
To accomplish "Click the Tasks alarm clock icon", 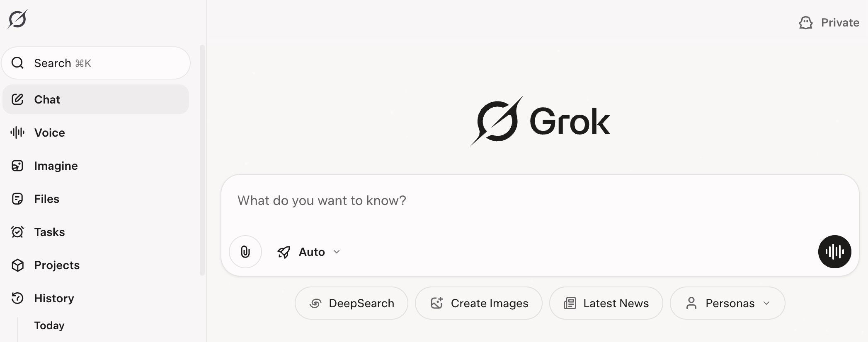I will tap(17, 232).
